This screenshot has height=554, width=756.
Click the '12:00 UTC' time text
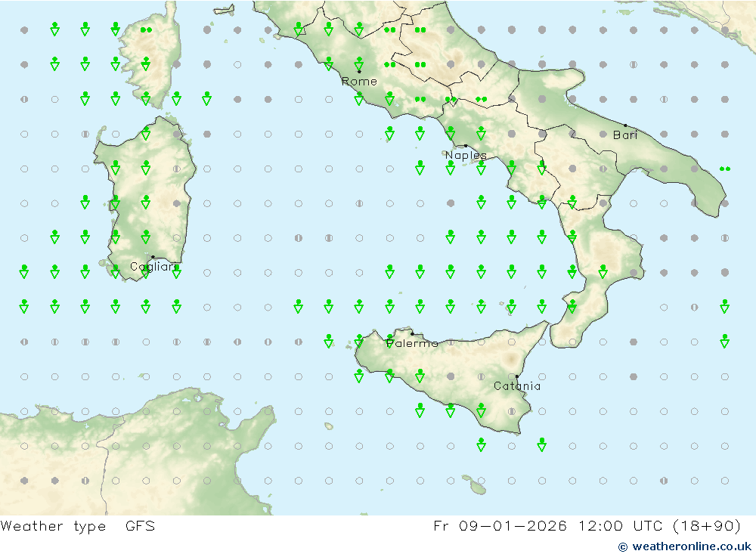point(621,525)
